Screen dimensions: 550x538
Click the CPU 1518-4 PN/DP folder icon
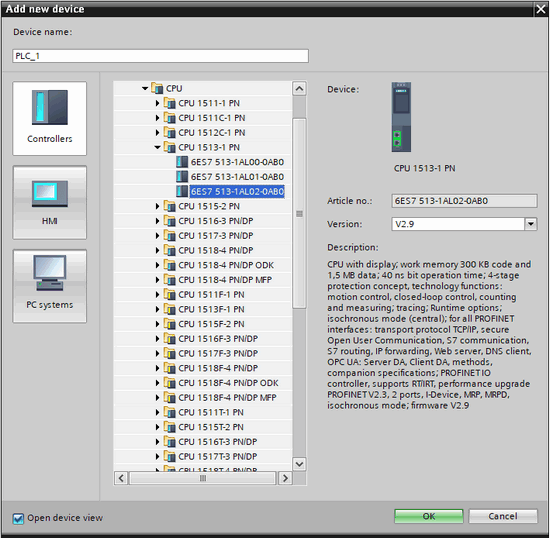[170, 250]
